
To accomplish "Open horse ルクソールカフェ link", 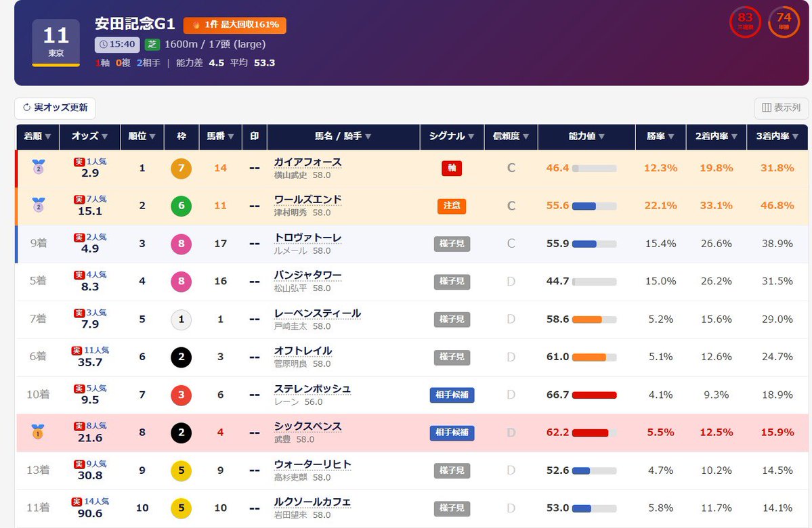I will pos(312,502).
